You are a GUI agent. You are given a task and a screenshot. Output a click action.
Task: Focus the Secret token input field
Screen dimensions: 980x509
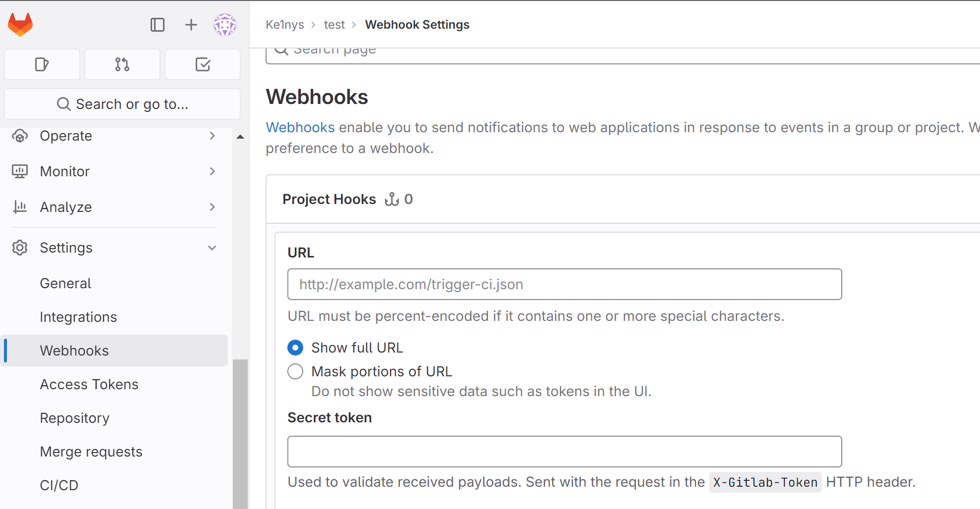coord(565,452)
